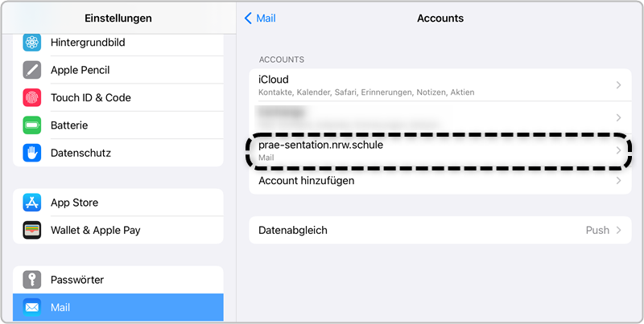Tap the Wallet & Apple Pay icon
The height and width of the screenshot is (324, 644).
(31, 230)
